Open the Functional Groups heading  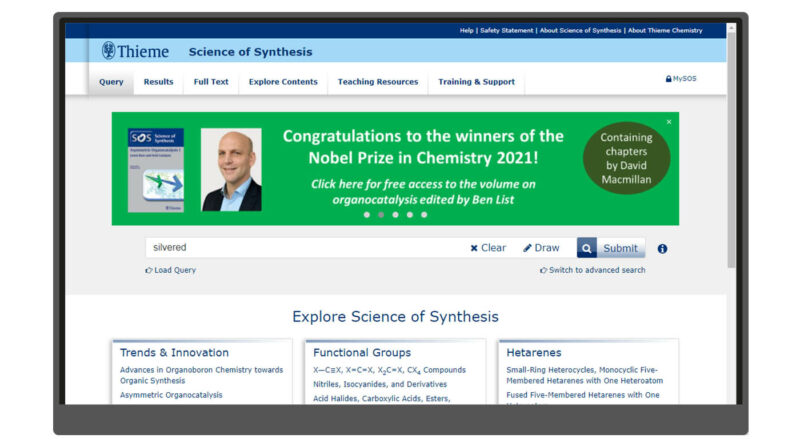(362, 353)
